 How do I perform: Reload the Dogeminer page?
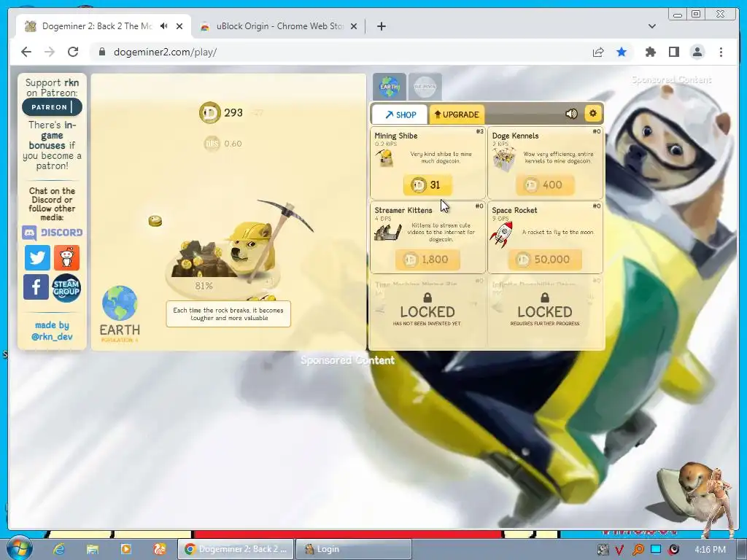pyautogui.click(x=73, y=52)
